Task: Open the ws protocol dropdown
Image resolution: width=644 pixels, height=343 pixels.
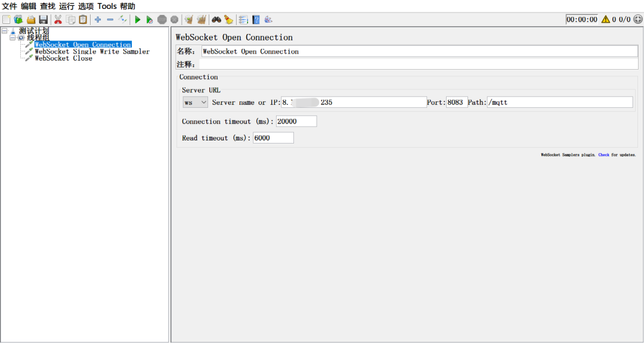Action: click(x=194, y=102)
